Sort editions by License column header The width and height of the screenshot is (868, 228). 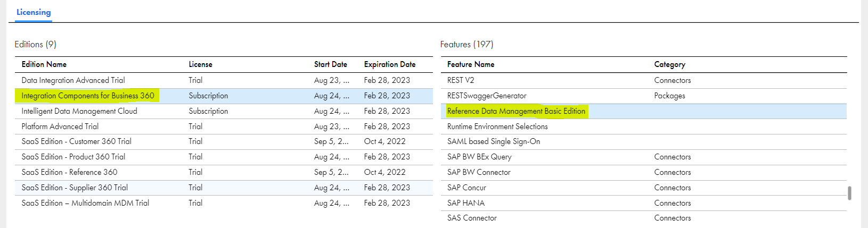click(x=200, y=64)
